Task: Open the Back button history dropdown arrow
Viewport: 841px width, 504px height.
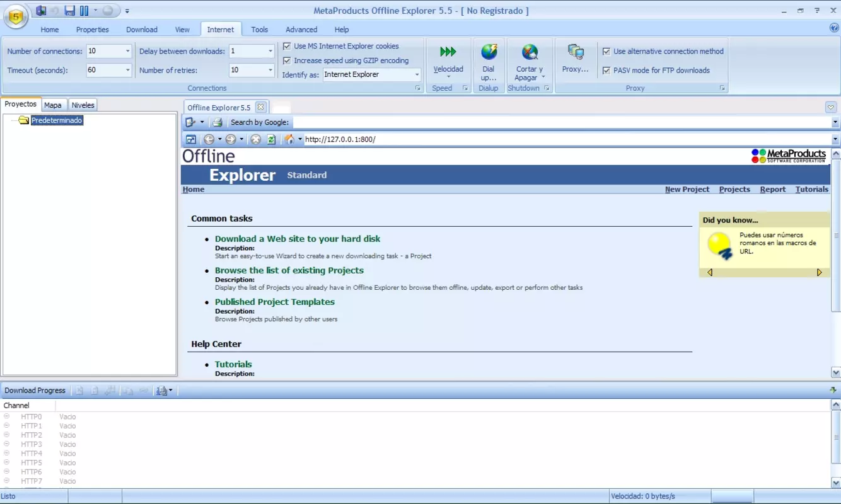Action: 219,139
